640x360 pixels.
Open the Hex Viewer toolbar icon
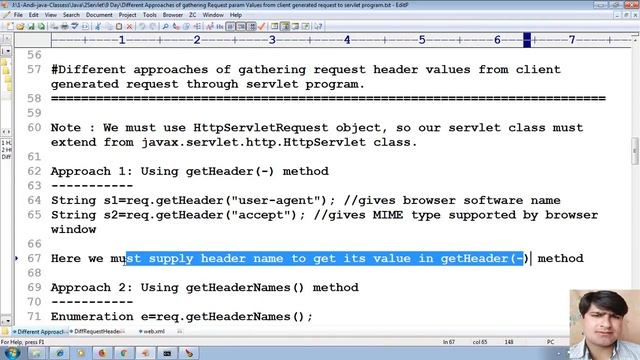click(x=220, y=27)
